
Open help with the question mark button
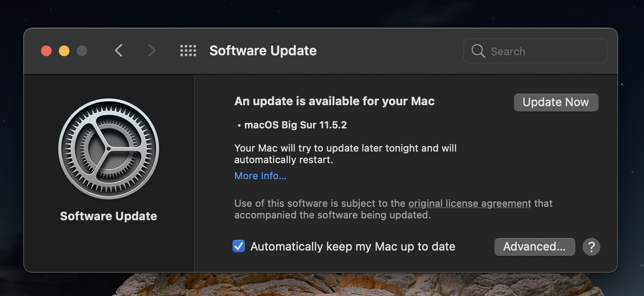tap(591, 247)
